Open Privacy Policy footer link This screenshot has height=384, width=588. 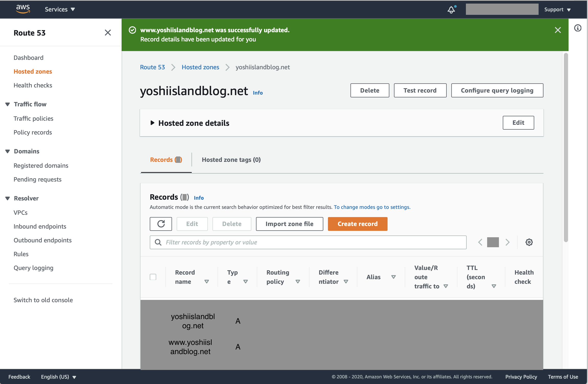521,377
